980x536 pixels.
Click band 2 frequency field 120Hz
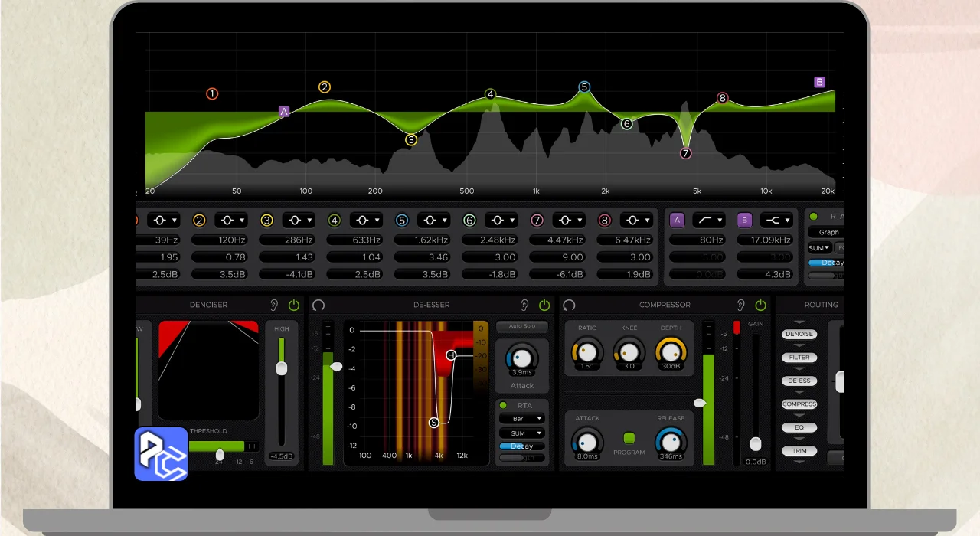coord(220,240)
